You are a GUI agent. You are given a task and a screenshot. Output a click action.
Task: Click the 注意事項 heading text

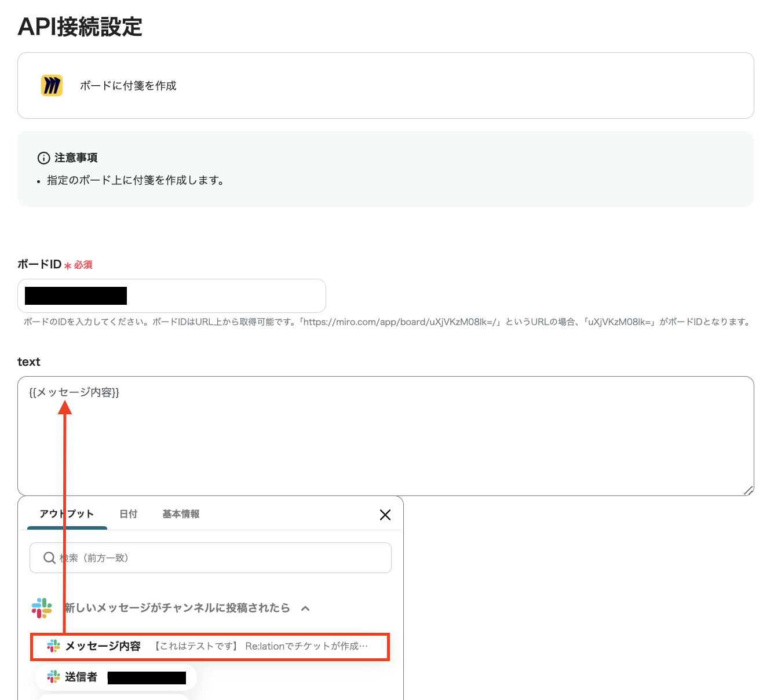point(76,158)
